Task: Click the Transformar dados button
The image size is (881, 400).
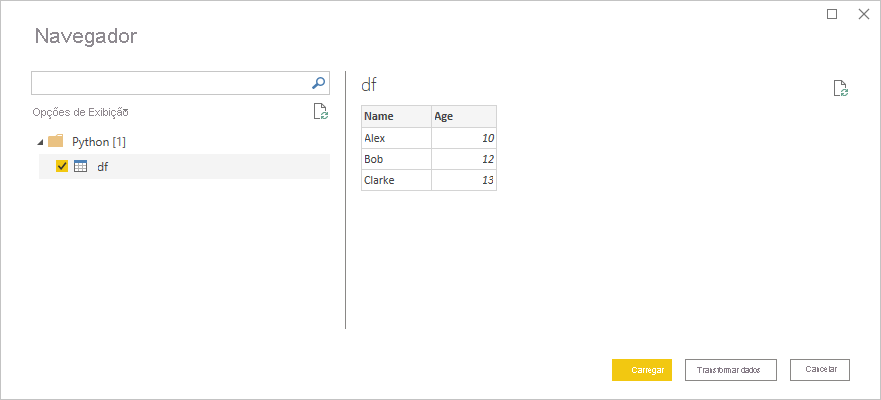Action: (730, 370)
